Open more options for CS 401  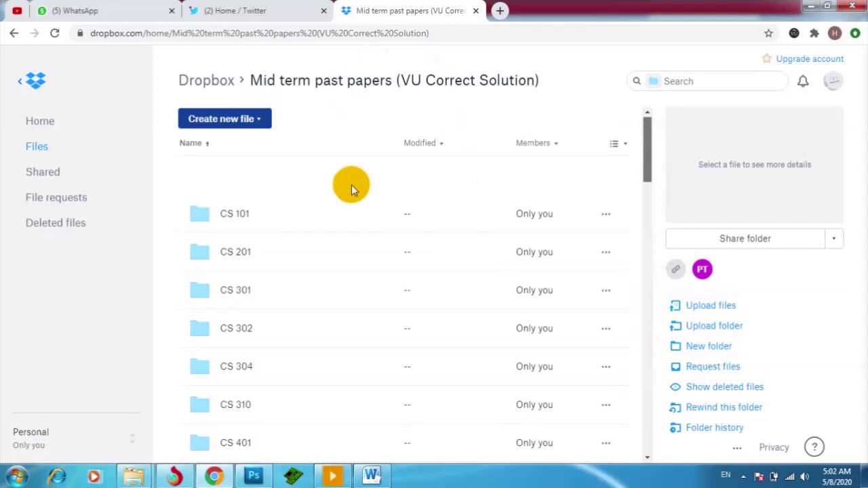coord(606,443)
